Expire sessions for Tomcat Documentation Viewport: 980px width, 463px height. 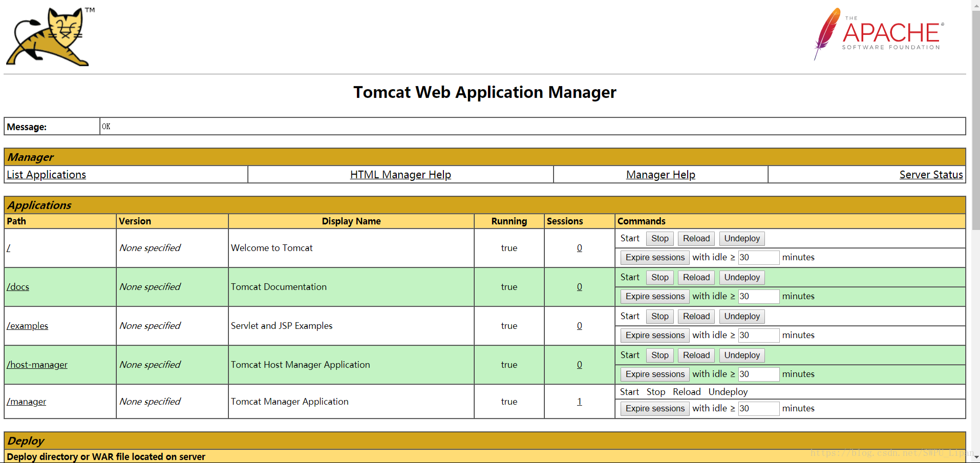(655, 297)
